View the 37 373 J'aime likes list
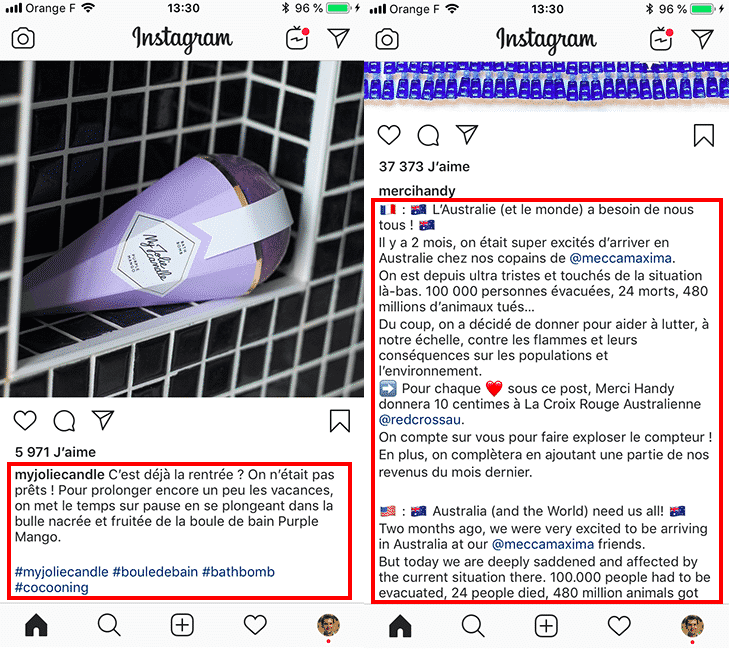Viewport: 729px width, 658px height. [x=424, y=166]
